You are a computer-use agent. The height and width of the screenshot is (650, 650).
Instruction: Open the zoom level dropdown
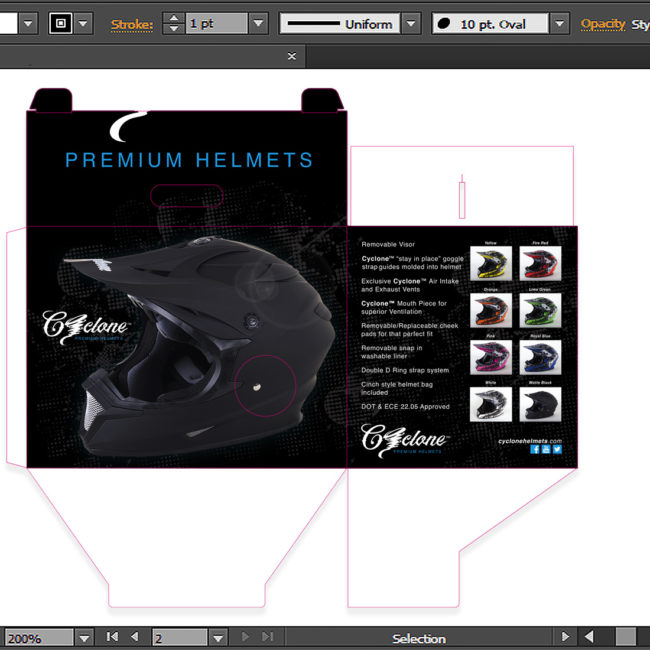pyautogui.click(x=85, y=638)
